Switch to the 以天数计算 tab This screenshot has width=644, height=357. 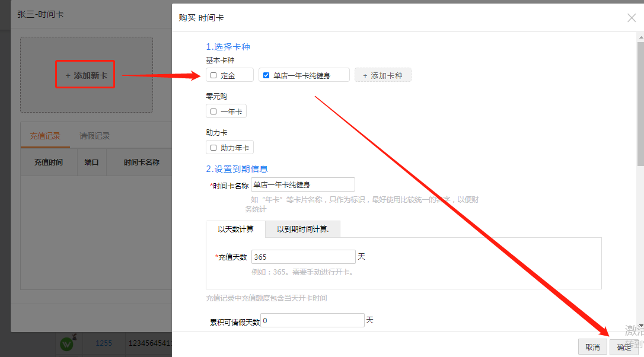click(235, 229)
